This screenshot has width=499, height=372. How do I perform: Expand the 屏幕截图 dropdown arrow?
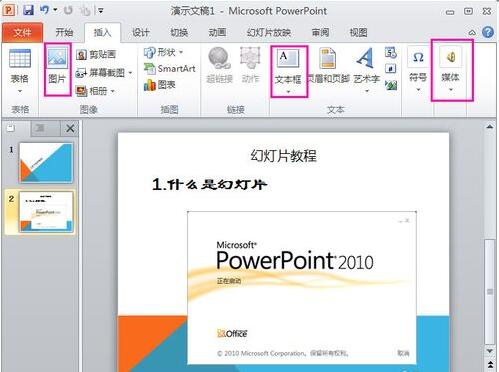(130, 73)
